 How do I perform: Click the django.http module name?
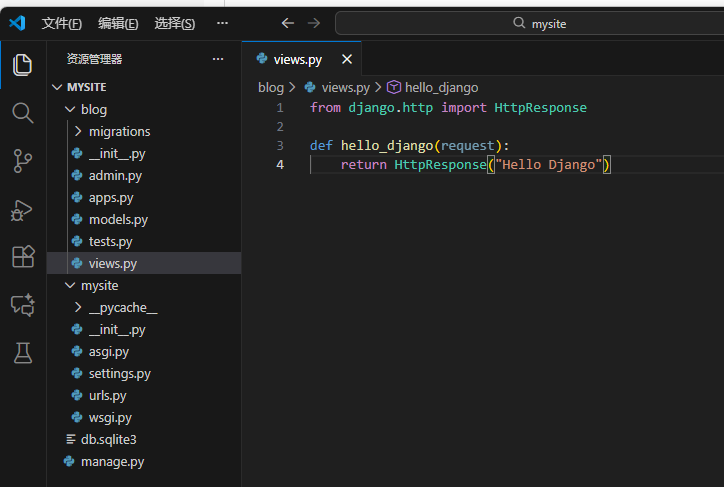click(391, 108)
